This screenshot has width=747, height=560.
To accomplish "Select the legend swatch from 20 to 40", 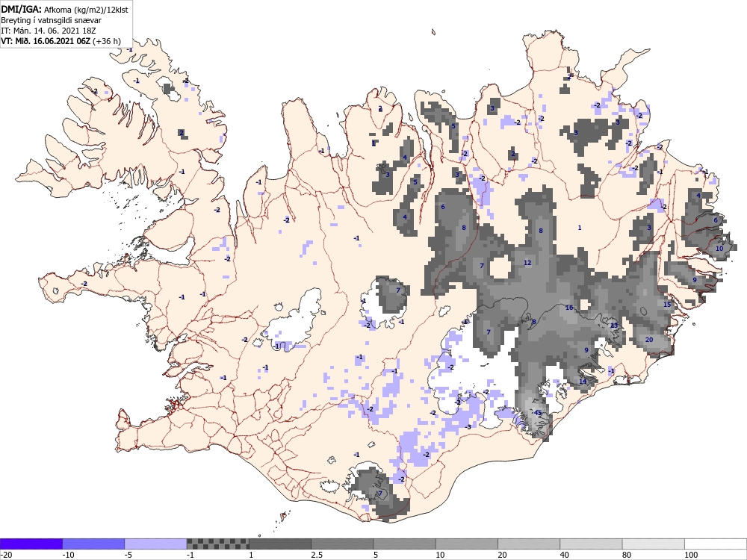I will click(529, 544).
